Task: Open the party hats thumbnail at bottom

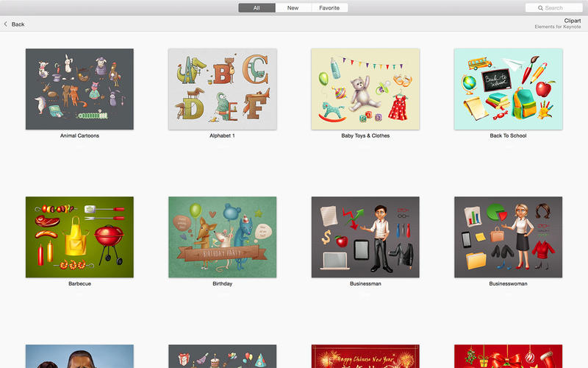Action: [222, 356]
